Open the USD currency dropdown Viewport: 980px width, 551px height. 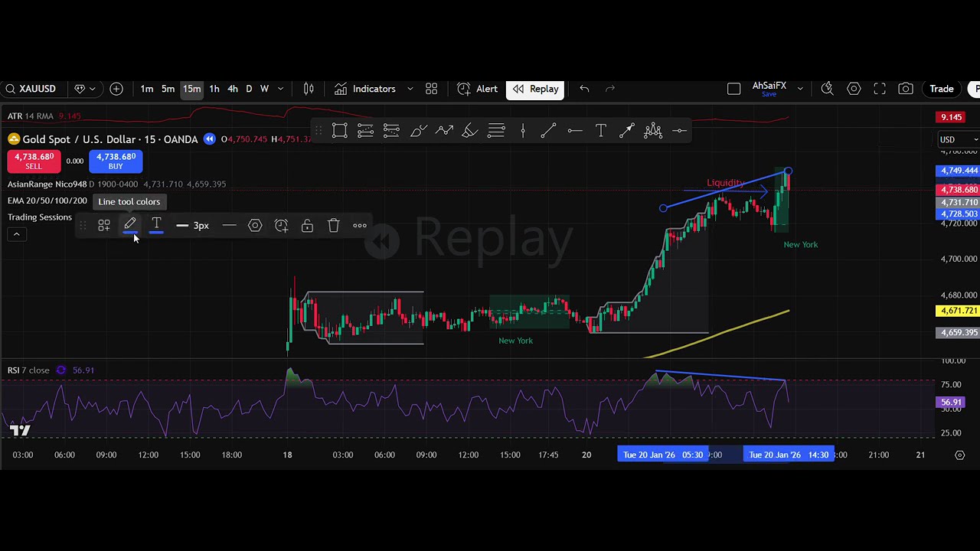[959, 140]
